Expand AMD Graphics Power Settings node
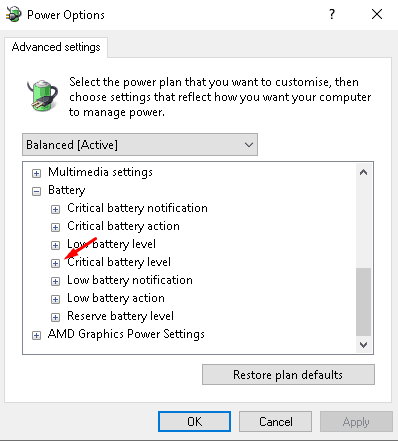This screenshot has height=441, width=398. pyautogui.click(x=36, y=335)
